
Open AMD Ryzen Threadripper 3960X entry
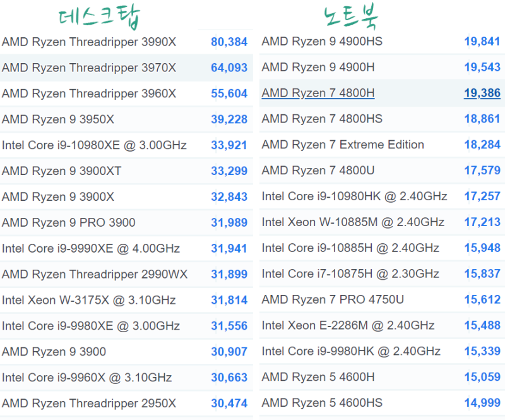point(89,93)
